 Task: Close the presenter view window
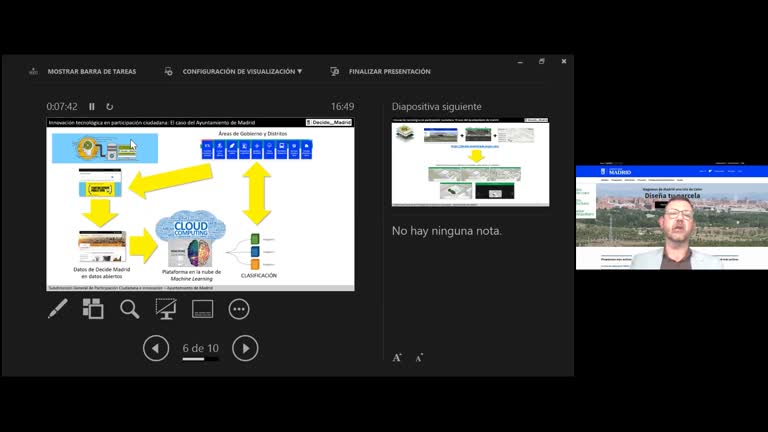(x=564, y=61)
